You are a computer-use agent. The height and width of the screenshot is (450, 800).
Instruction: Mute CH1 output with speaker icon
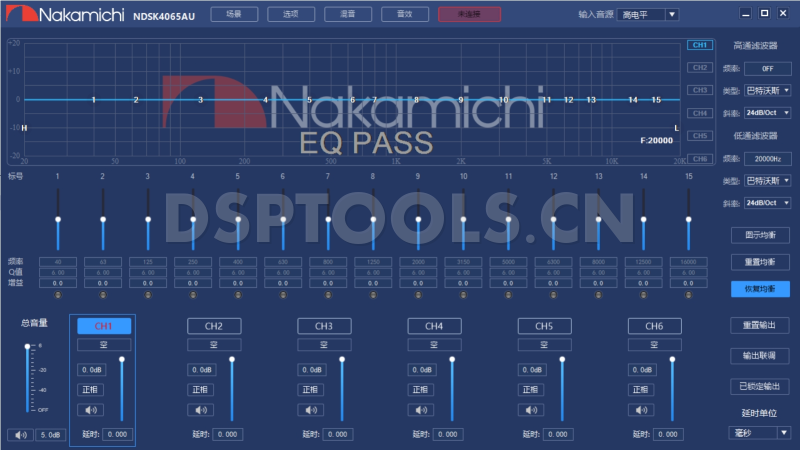tap(91, 409)
